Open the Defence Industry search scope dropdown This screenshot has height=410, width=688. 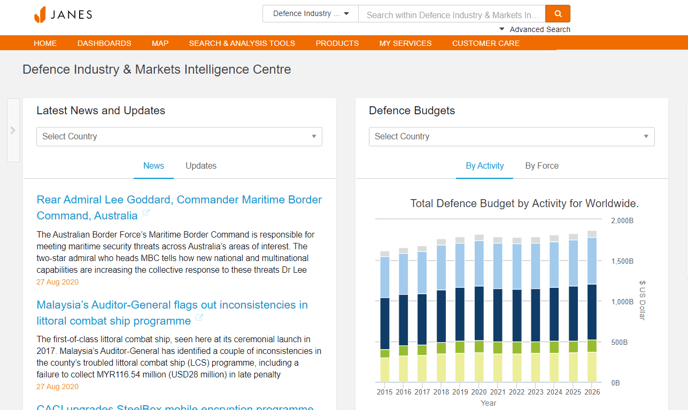click(310, 14)
